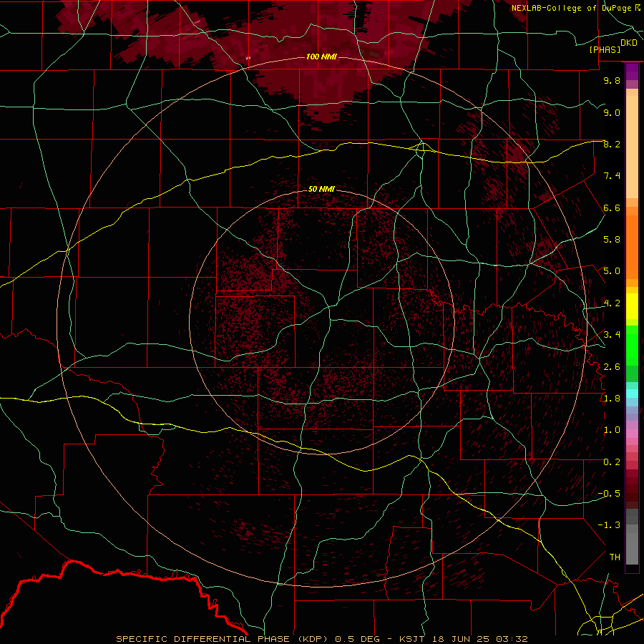
Task: Click the TH threshold label
Action: pos(615,557)
